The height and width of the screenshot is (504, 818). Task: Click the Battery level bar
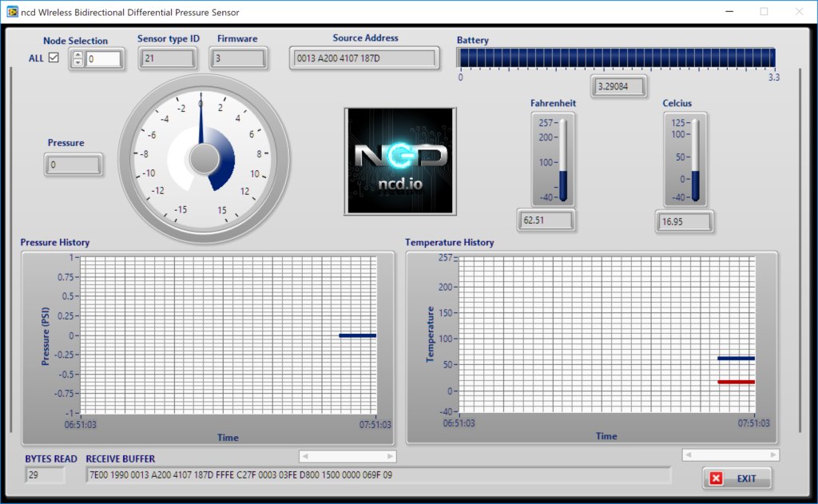click(x=616, y=58)
